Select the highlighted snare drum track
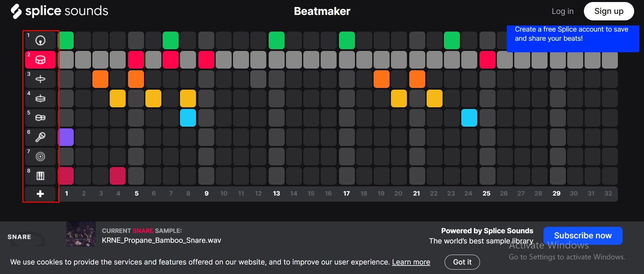 40,60
